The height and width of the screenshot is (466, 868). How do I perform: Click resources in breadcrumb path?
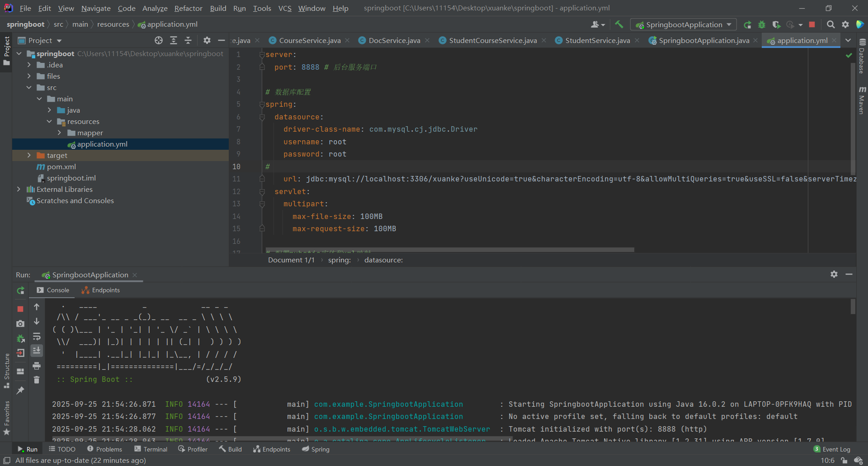(x=113, y=24)
